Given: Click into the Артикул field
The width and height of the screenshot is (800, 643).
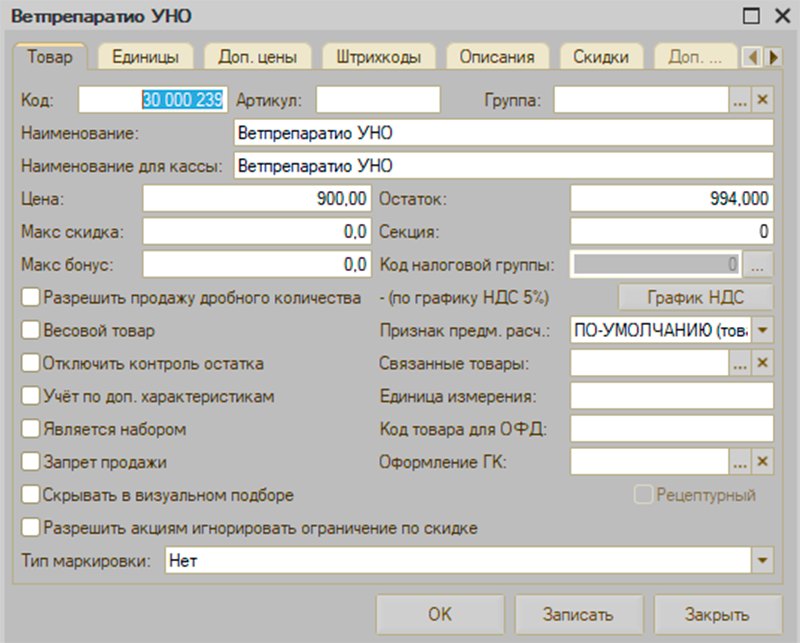Looking at the screenshot, I should [x=378, y=100].
